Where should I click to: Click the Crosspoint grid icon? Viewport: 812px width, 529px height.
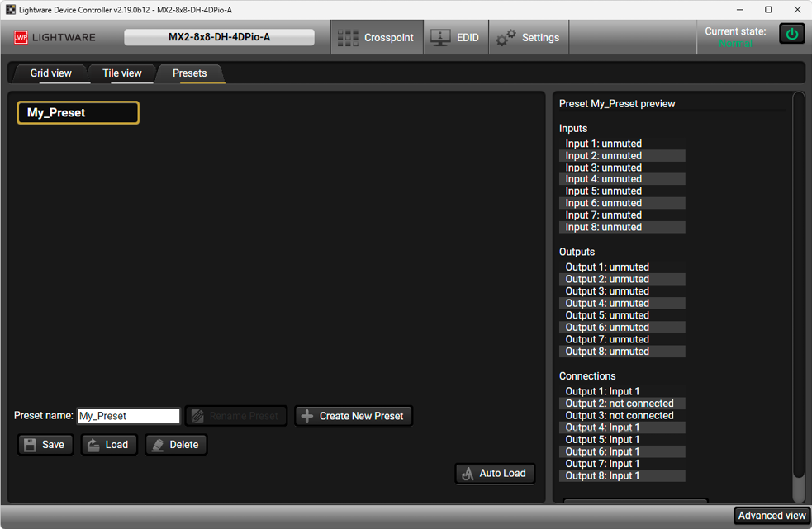pyautogui.click(x=348, y=38)
